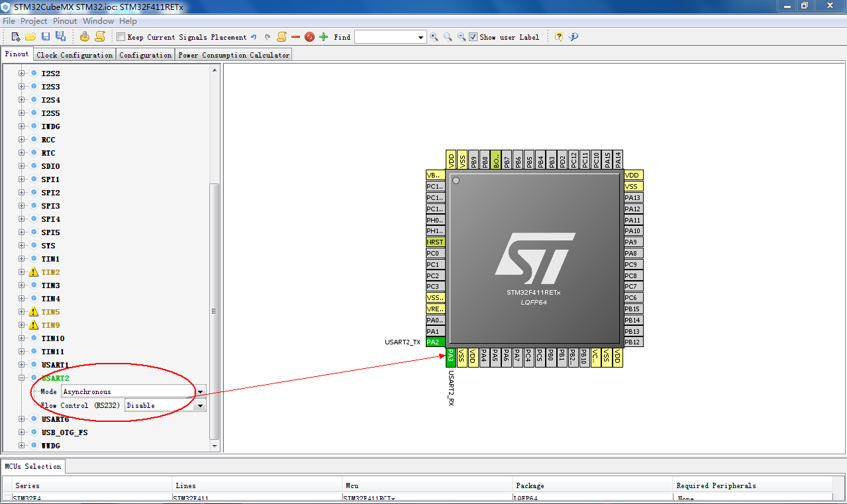Click the red circular clear icon
Viewport: 847px width, 504px height.
(309, 37)
